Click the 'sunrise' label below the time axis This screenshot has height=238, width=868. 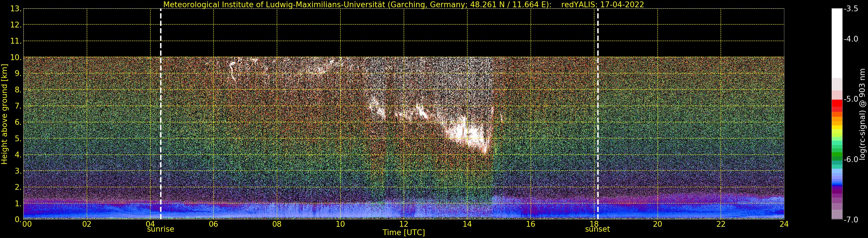(161, 229)
